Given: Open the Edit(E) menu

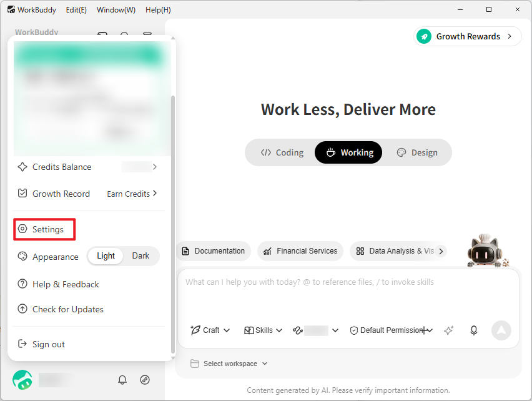Looking at the screenshot, I should (76, 10).
